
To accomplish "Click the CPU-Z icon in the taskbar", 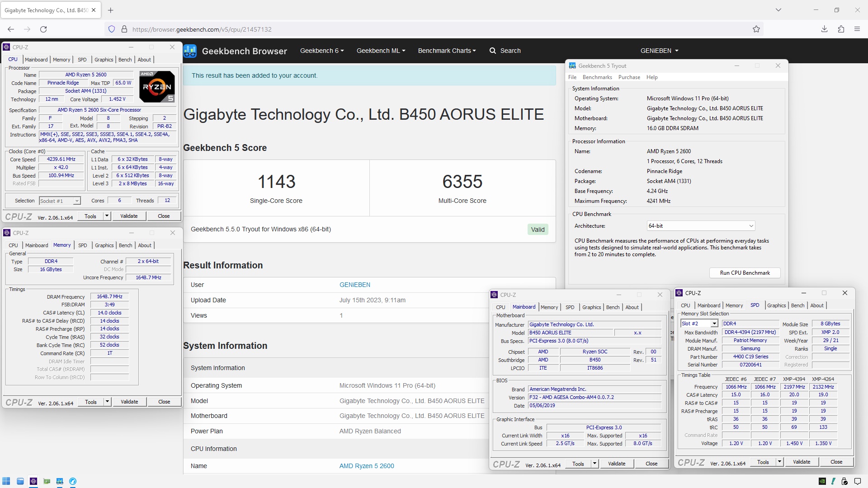I will click(33, 481).
